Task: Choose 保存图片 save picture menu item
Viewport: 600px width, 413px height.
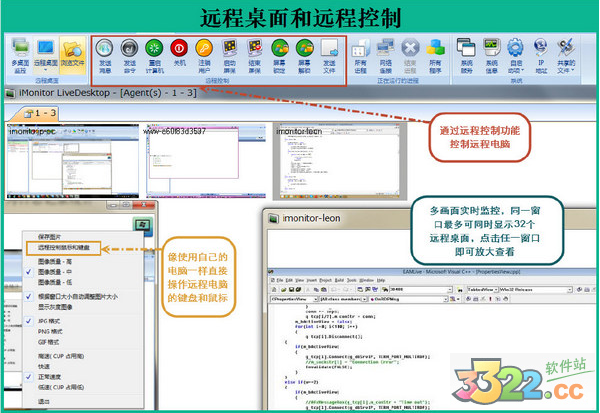Action: [49, 237]
